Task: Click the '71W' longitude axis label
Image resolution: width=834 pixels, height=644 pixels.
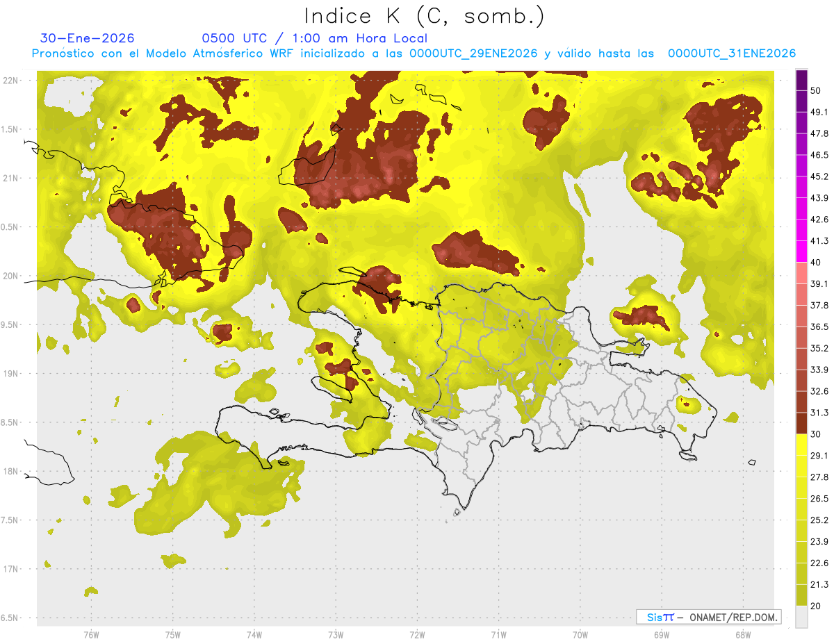Action: click(498, 635)
